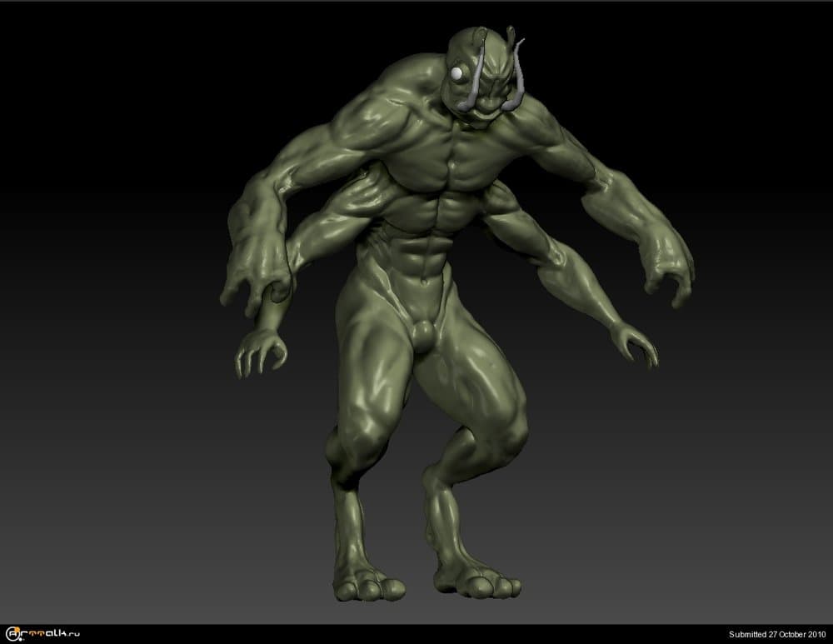Select the creature's white eyeball
Viewport: 833px width, 644px height.
click(457, 75)
